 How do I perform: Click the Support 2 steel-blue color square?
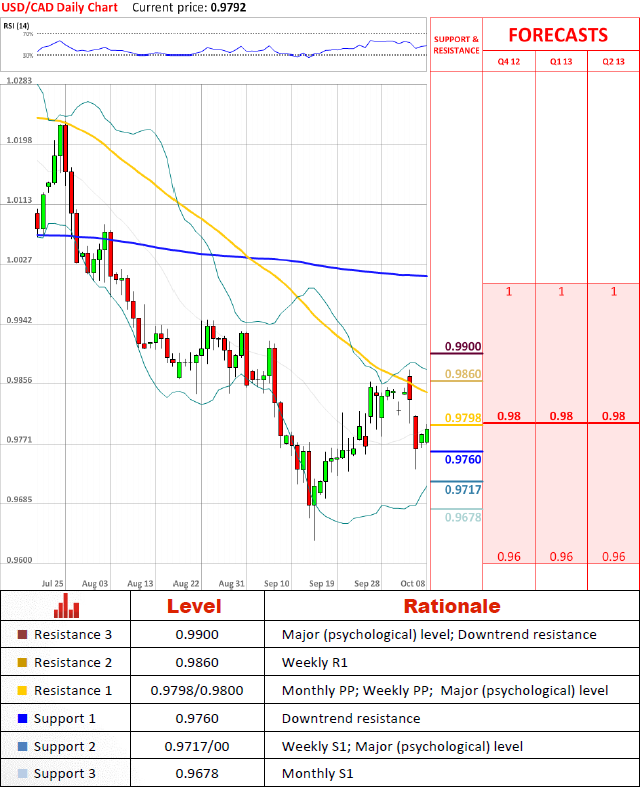point(23,746)
